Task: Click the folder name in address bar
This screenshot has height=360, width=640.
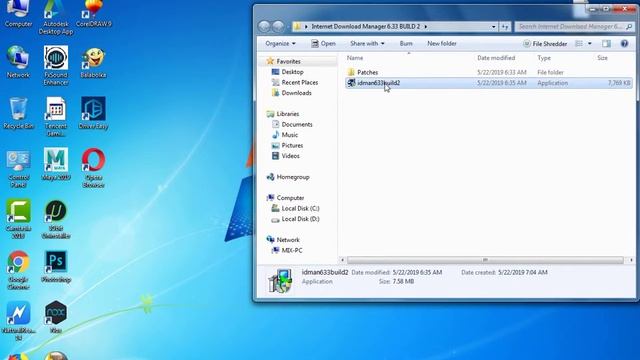Action: click(x=365, y=27)
